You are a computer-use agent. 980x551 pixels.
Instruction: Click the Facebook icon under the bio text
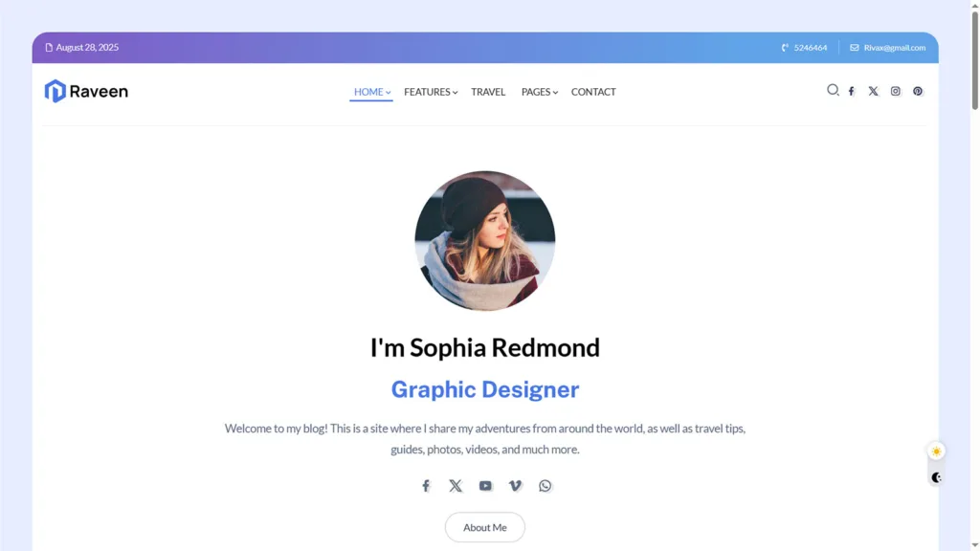click(426, 486)
